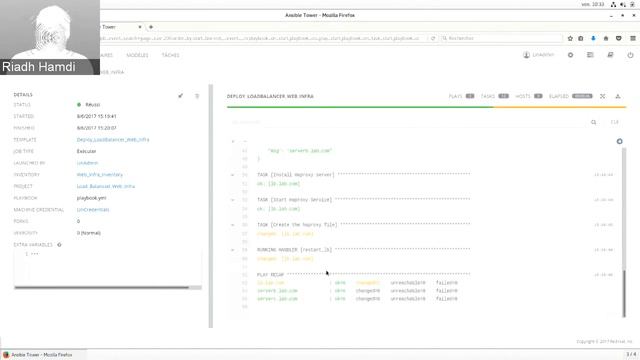Image resolution: width=640 pixels, height=360 pixels.
Task: Expand job output to full screen
Action: [x=602, y=96]
